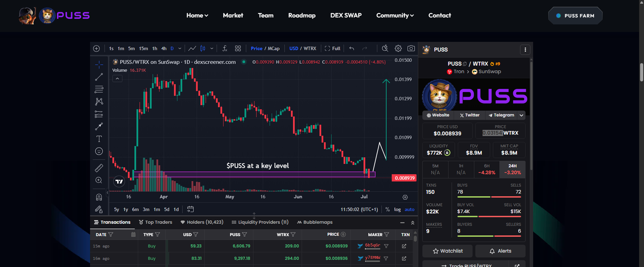Click the chart axis settings gear
644x267 pixels.
405,198
